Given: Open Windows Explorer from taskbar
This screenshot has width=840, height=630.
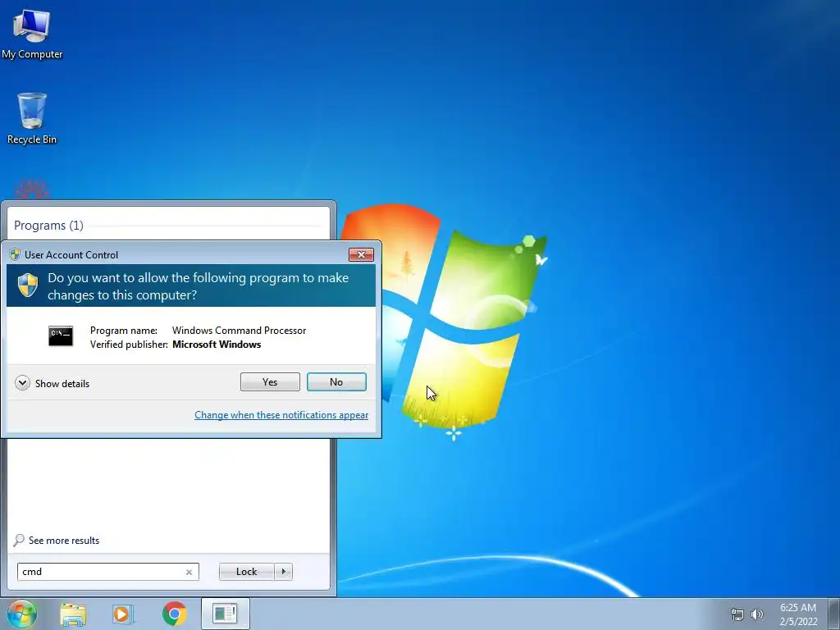Looking at the screenshot, I should [73, 614].
